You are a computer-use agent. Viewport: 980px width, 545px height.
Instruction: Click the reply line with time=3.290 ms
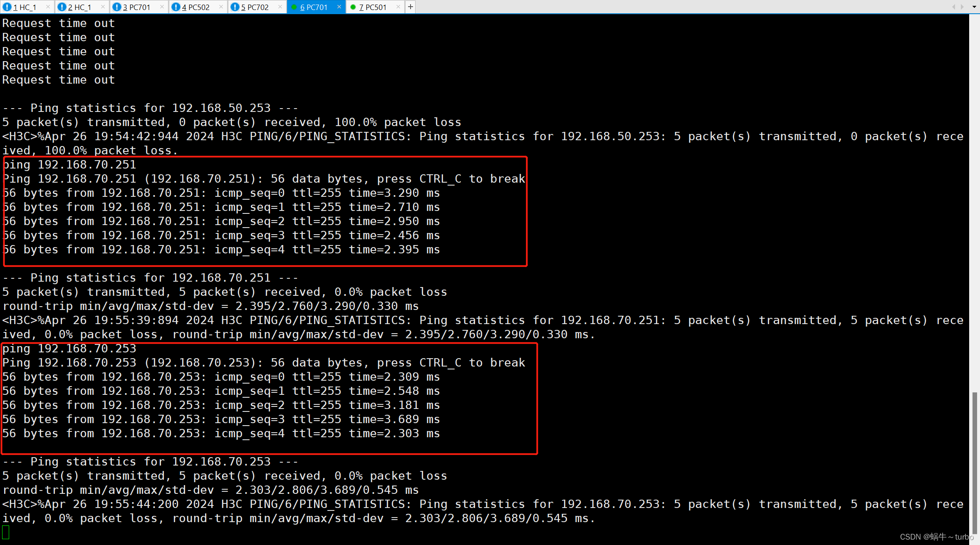pyautogui.click(x=221, y=193)
